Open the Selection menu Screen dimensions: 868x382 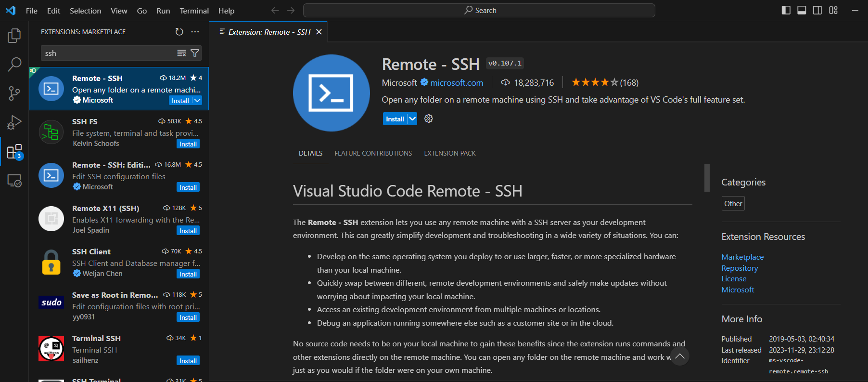85,11
